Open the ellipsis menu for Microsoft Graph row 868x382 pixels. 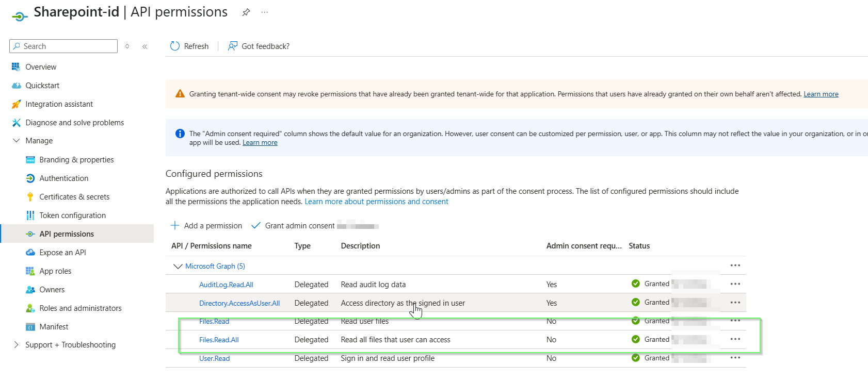(x=735, y=265)
